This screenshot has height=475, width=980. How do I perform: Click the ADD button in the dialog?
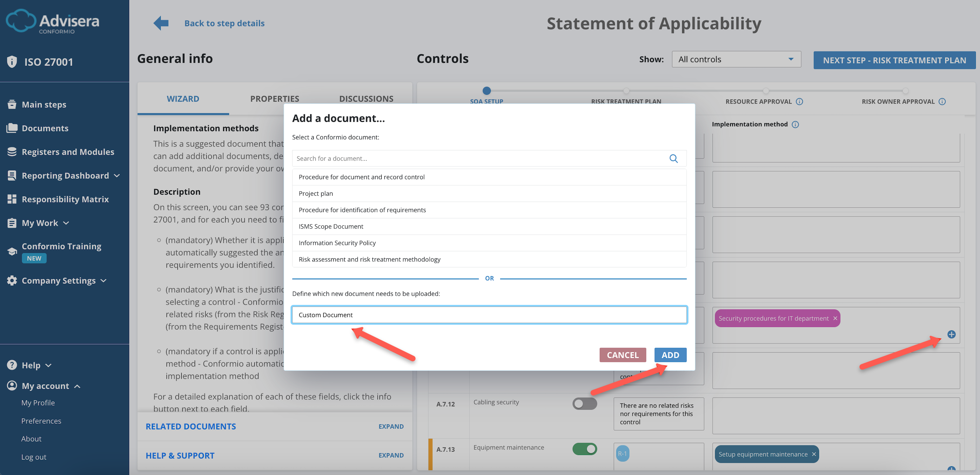pos(670,355)
